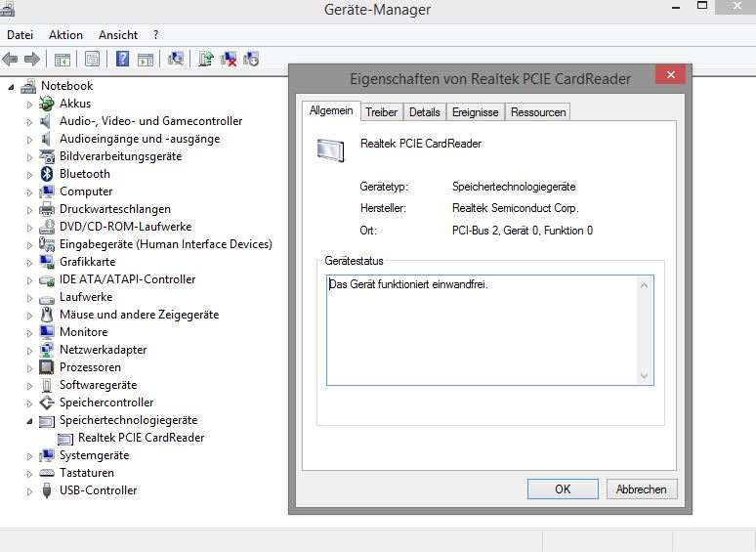Viewport: 756px width, 552px height.
Task: Click the Speichercontroller icon
Action: [x=47, y=403]
